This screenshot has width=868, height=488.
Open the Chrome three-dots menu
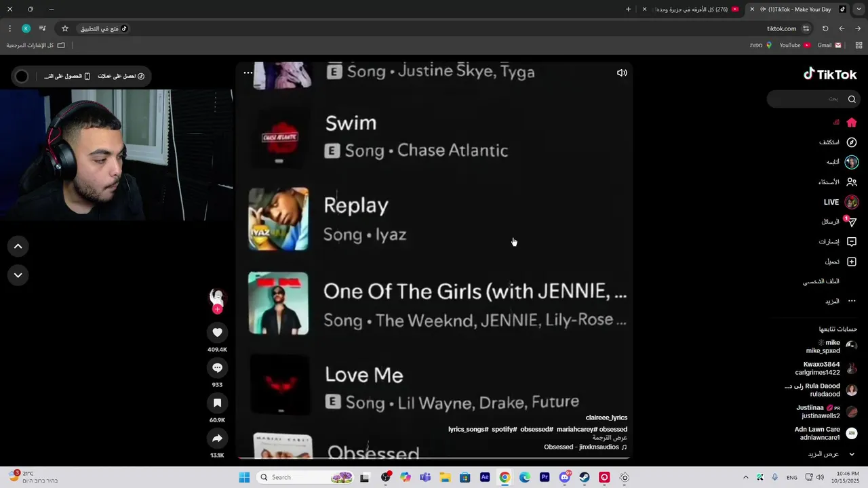(9, 28)
